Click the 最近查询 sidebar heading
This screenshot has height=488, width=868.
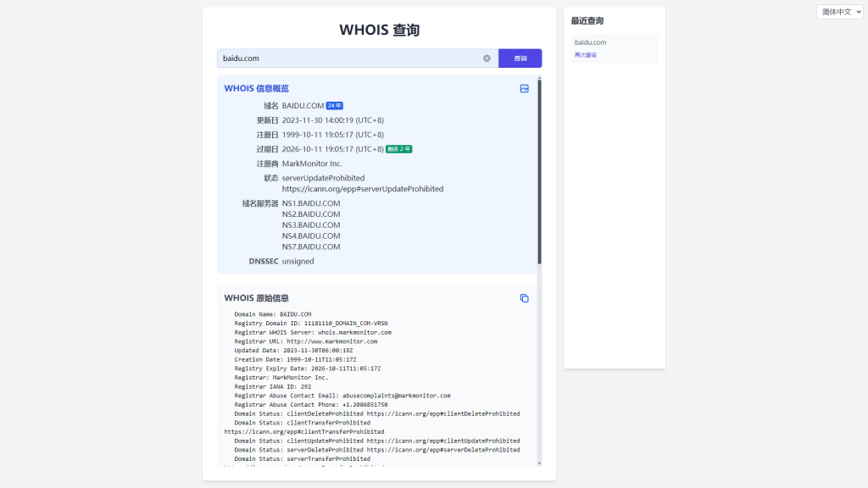(587, 21)
